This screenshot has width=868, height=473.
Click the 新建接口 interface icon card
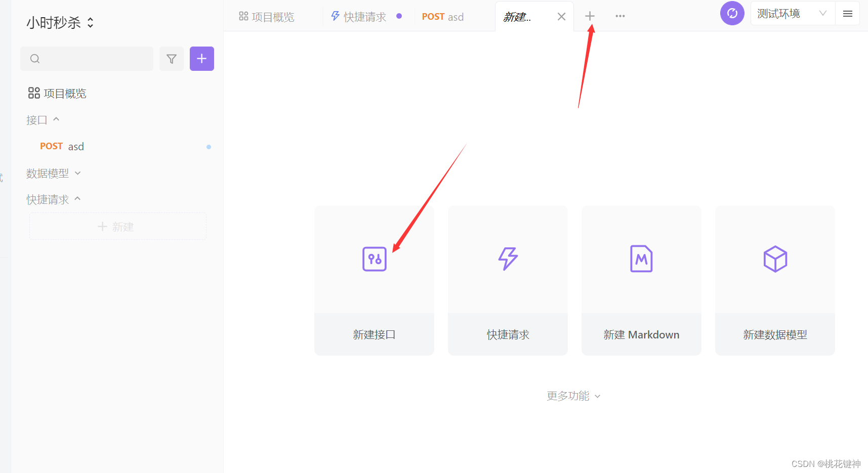[x=374, y=259]
